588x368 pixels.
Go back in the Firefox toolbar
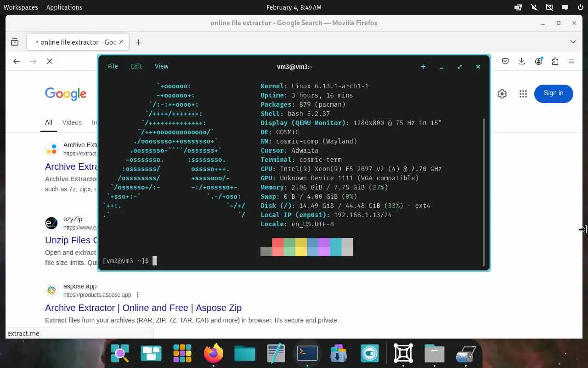pyautogui.click(x=17, y=61)
